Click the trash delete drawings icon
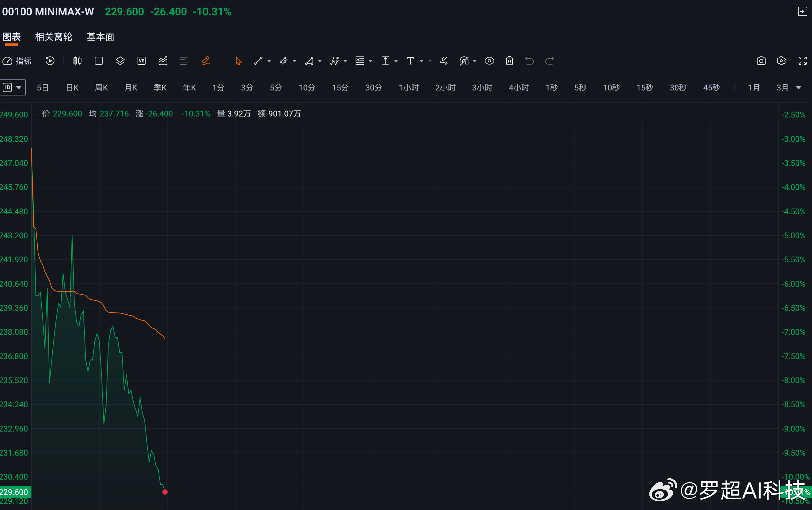The height and width of the screenshot is (510, 812). pyautogui.click(x=509, y=61)
